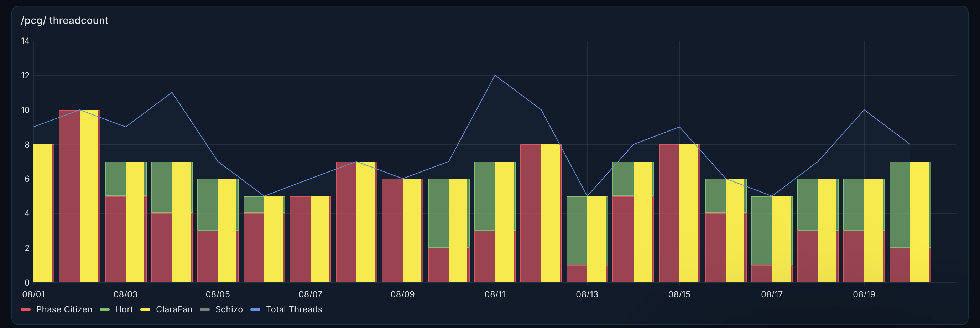
Task: Click the Phase Citizen red legend swatch
Action: 26,309
